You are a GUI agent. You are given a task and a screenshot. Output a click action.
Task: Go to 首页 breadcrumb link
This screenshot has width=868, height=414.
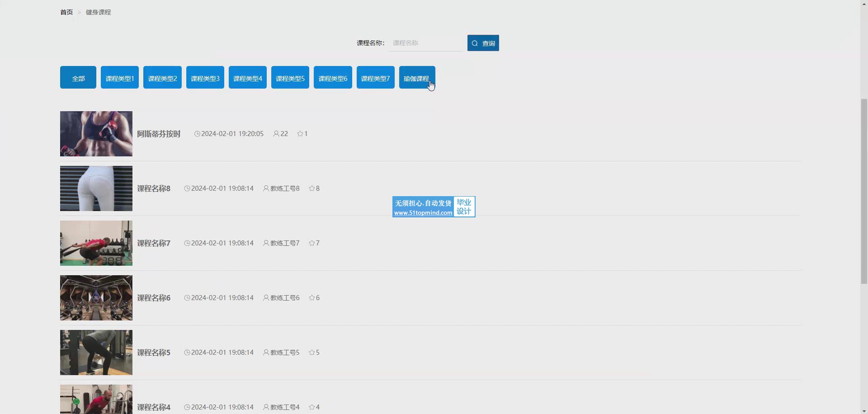(66, 12)
